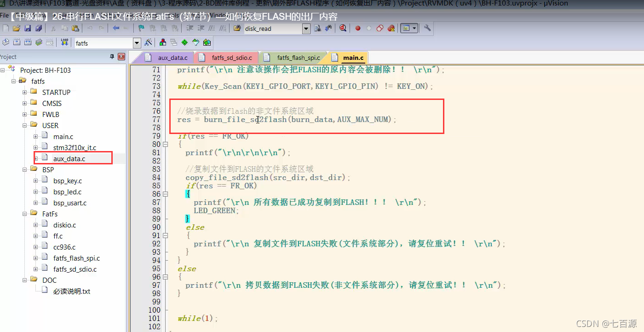Start incremental find with the binoculars-arrow icon
Viewport: 644px width, 332px height.
328,28
